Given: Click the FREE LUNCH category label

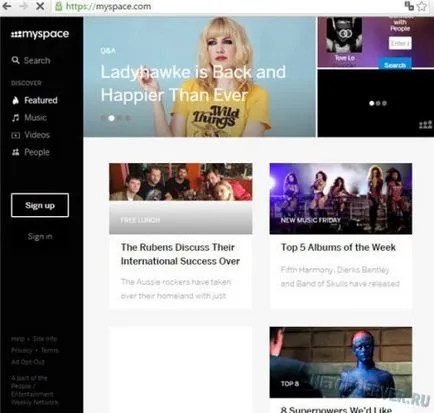Looking at the screenshot, I should tap(140, 220).
